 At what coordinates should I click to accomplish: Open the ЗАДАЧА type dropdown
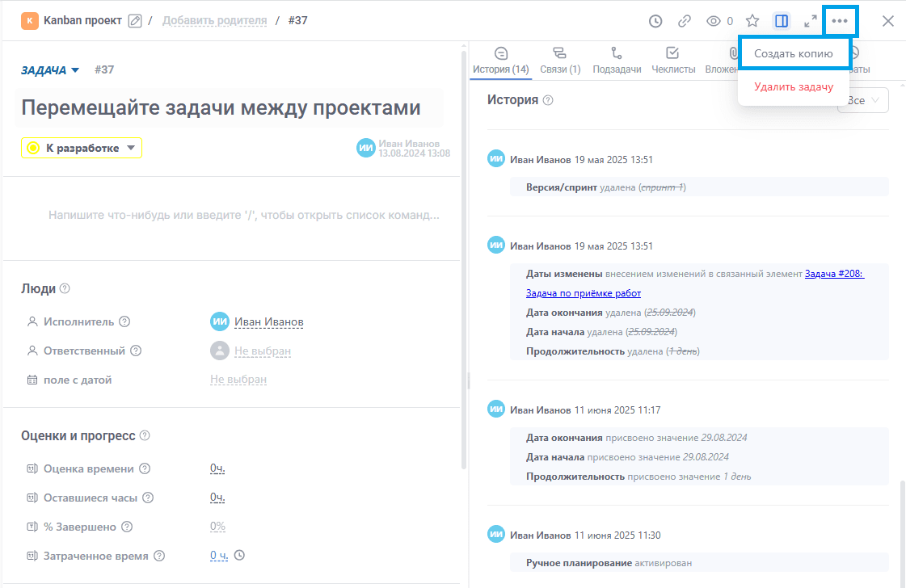coord(50,70)
